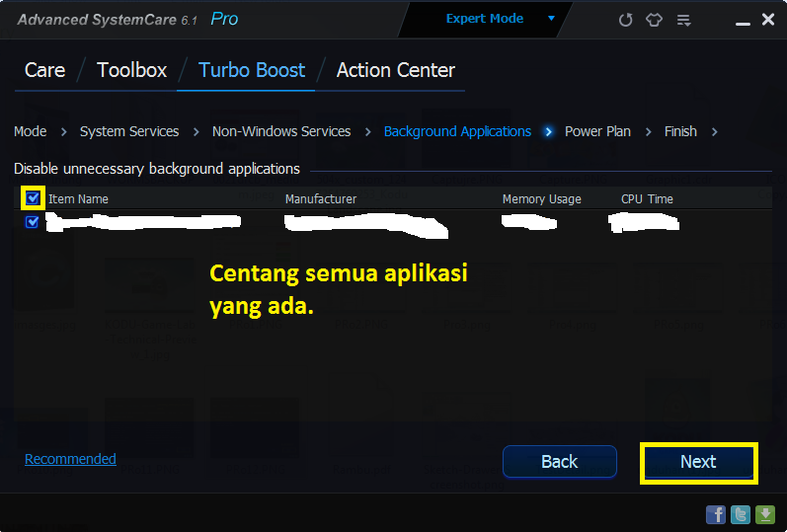Image resolution: width=787 pixels, height=532 pixels.
Task: Switch to the Care tab
Action: [44, 70]
